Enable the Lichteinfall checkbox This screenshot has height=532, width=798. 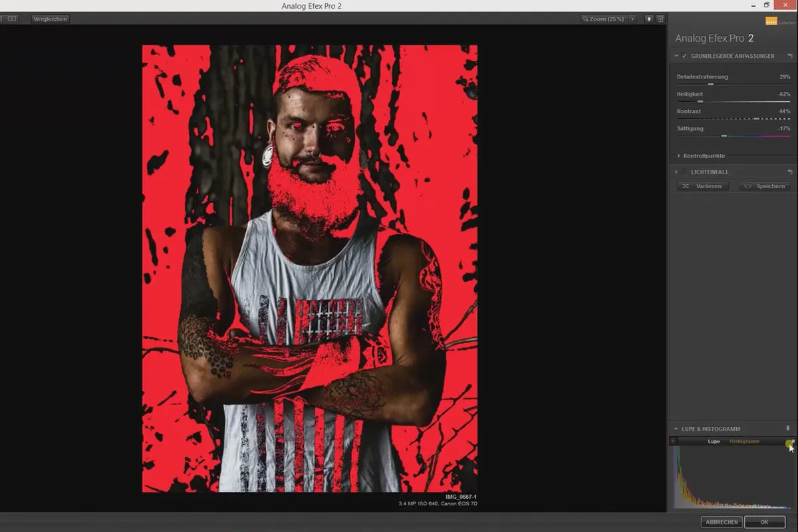[x=684, y=172]
